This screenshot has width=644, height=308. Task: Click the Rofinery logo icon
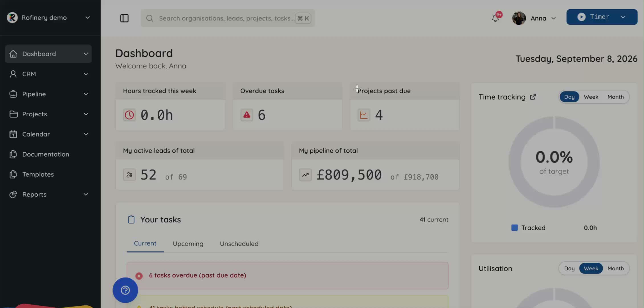12,18
